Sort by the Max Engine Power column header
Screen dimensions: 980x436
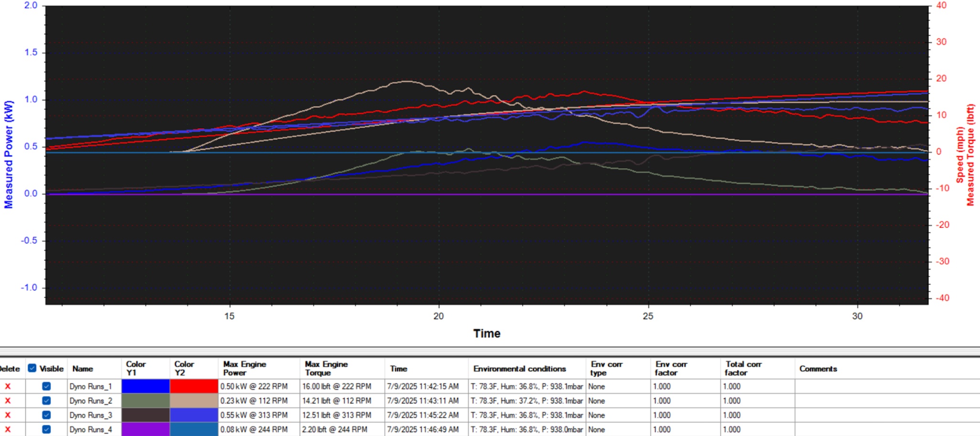tap(244, 368)
